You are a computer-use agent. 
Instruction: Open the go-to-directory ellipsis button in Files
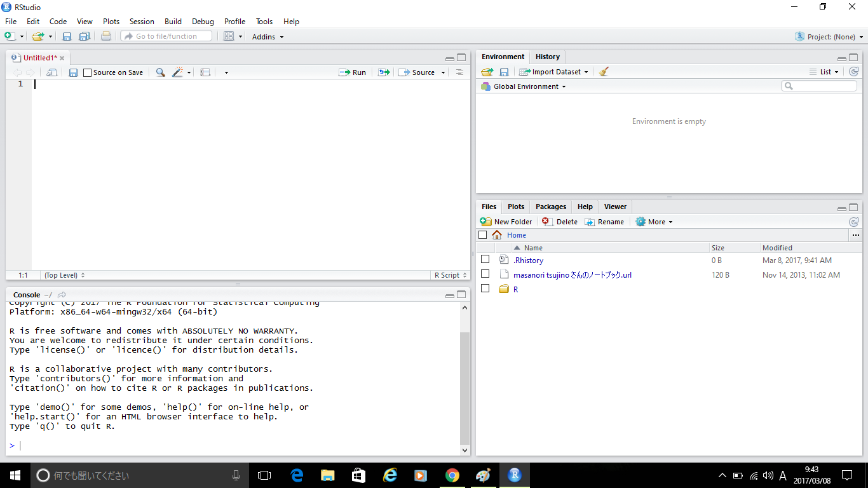855,235
